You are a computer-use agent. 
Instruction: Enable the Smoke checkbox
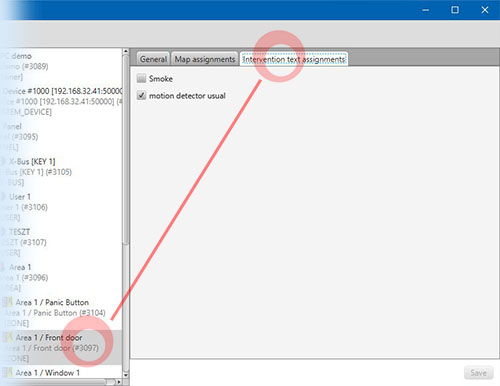click(141, 78)
